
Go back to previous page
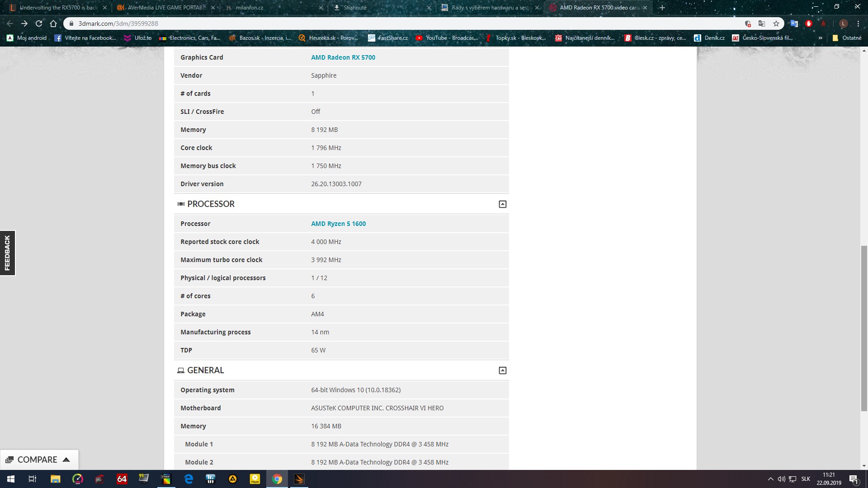pyautogui.click(x=10, y=23)
